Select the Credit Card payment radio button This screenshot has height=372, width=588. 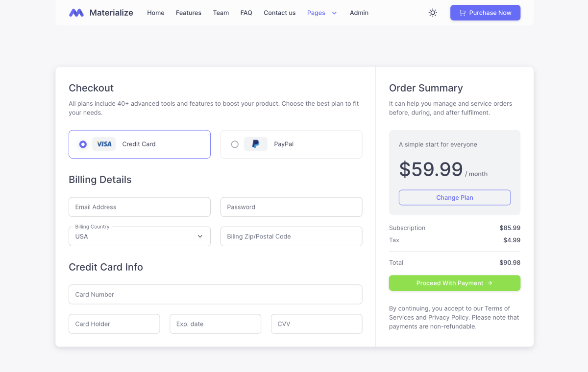(82, 144)
